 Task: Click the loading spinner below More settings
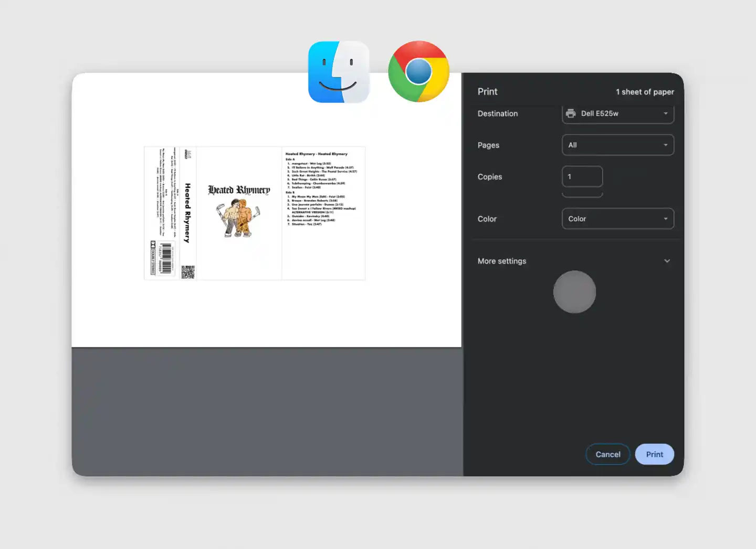pos(574,292)
